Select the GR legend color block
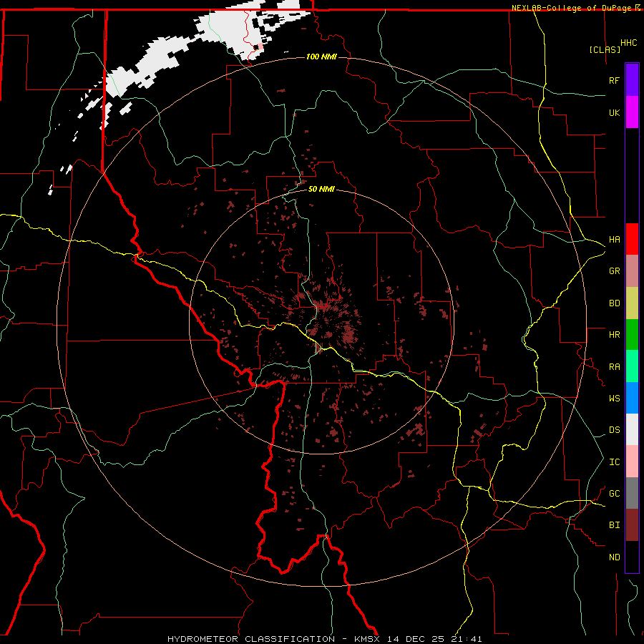Viewport: 644px width, 644px height. [x=632, y=271]
